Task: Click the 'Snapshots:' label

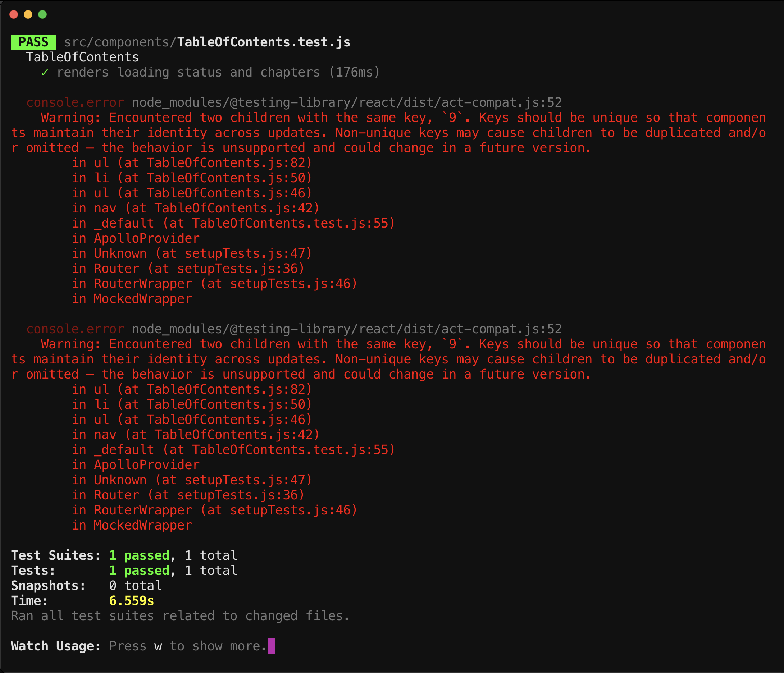Action: click(x=49, y=586)
